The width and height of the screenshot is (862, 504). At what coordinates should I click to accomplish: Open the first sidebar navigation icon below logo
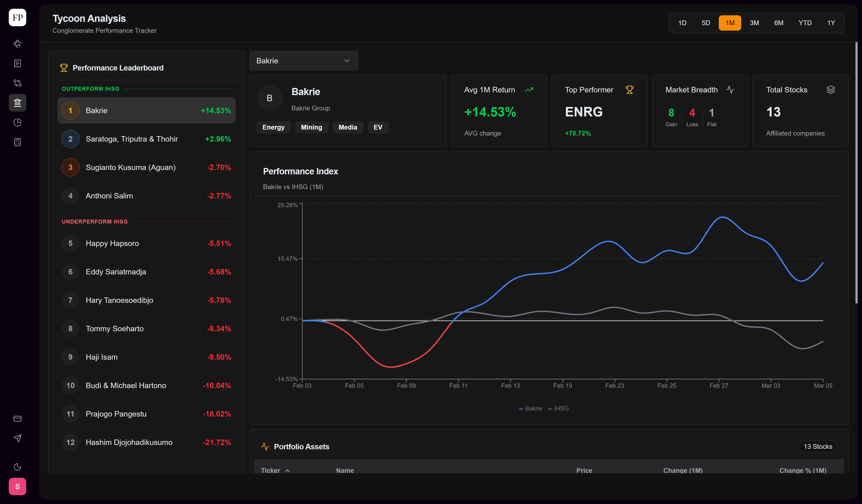tap(17, 44)
